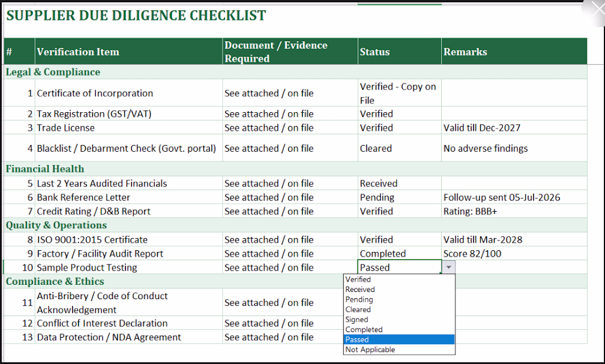Click the Conflict of Interest Declaration cell
This screenshot has width=605, height=364.
129,323
